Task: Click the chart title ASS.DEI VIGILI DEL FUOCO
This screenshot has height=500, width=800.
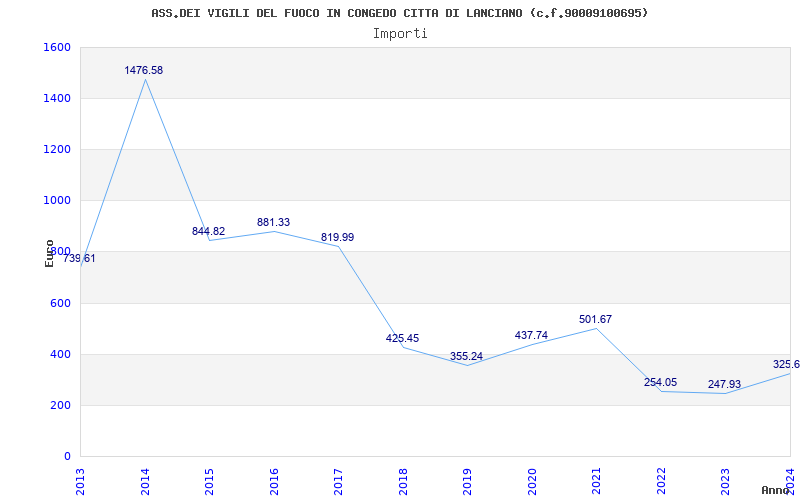Action: (x=399, y=13)
